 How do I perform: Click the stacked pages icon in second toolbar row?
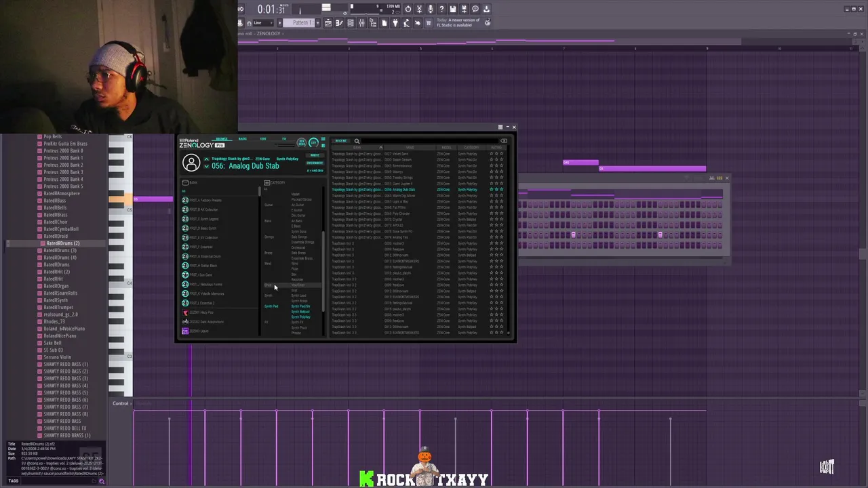384,23
